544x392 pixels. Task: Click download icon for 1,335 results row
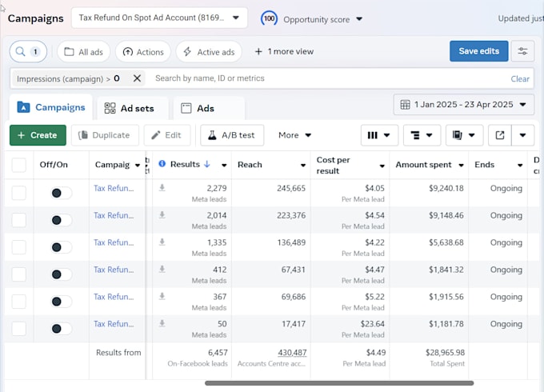[162, 242]
